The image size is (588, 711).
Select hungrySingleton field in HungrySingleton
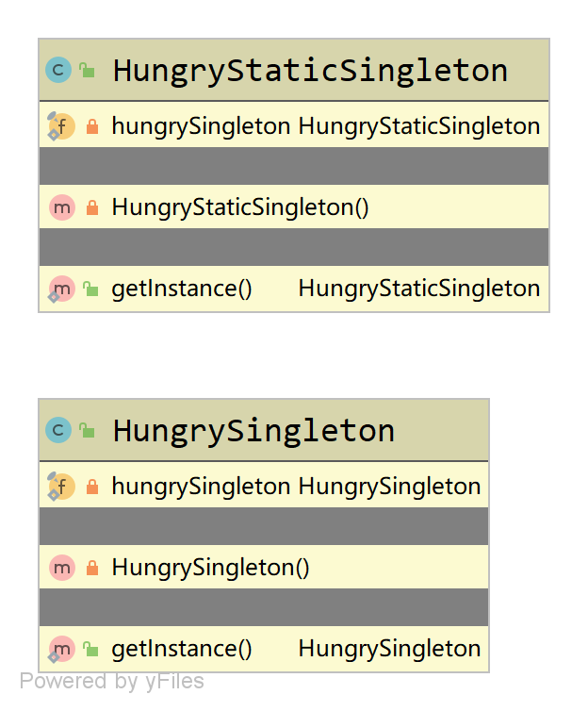[264, 485]
